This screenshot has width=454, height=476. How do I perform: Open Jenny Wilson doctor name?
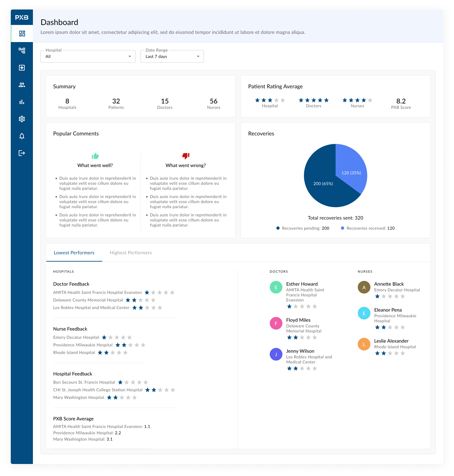point(300,351)
